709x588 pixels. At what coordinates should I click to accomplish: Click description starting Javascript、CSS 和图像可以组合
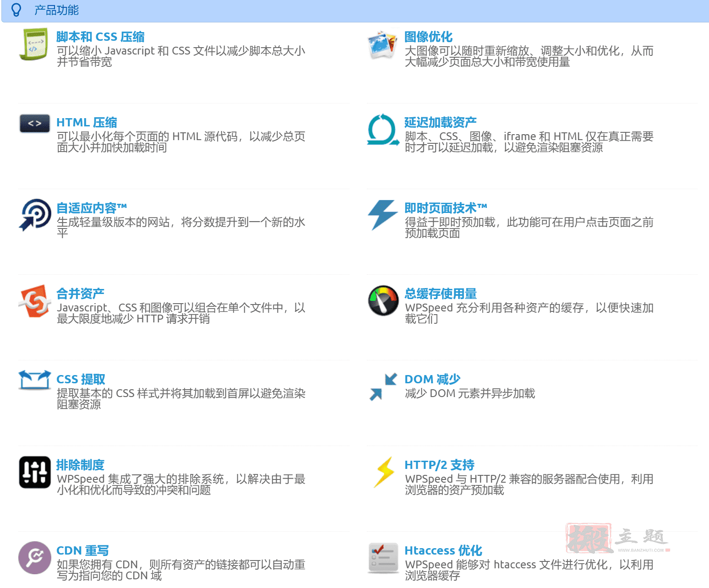181,313
